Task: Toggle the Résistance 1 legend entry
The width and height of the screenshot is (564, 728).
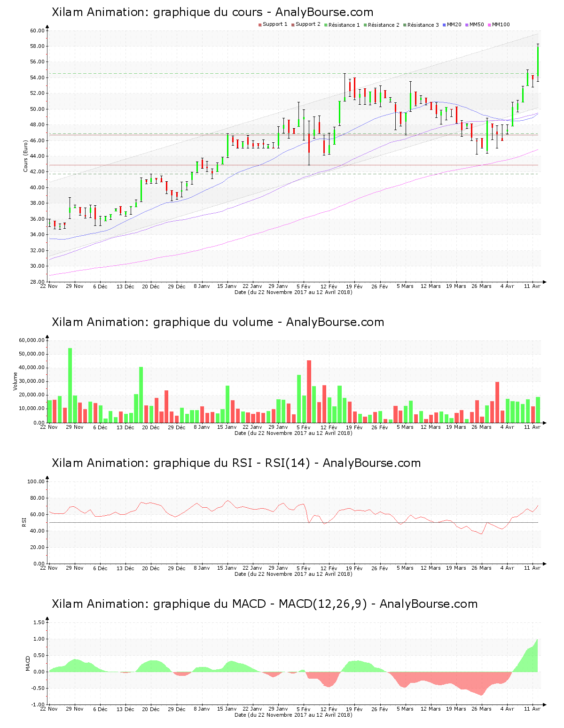Action: (x=342, y=25)
